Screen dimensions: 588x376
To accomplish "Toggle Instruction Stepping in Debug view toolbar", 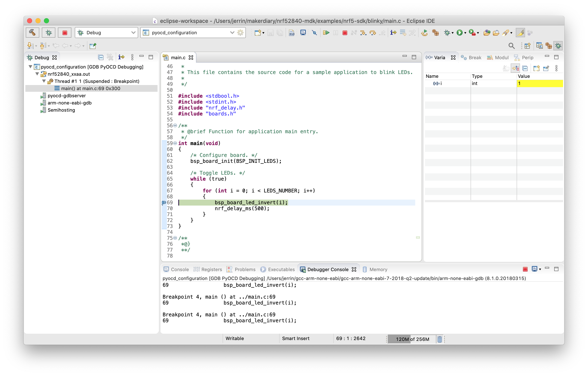I will point(121,57).
